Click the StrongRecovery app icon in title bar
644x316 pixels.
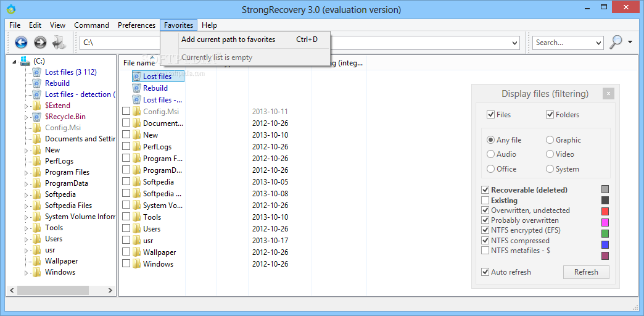pos(11,9)
